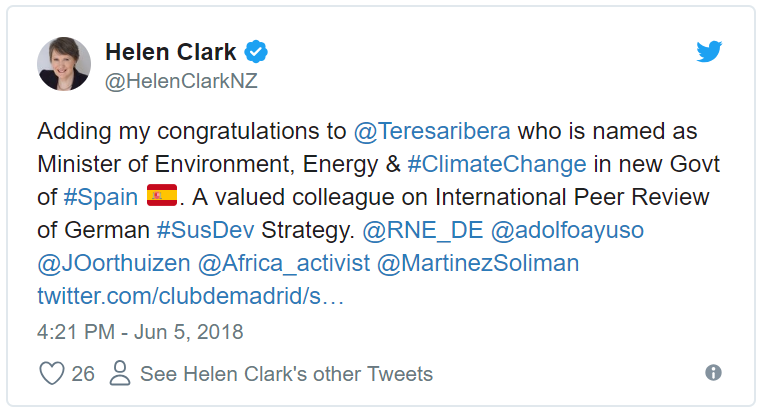Visit the @RNE_DE mention
The image size is (763, 414).
point(422,230)
